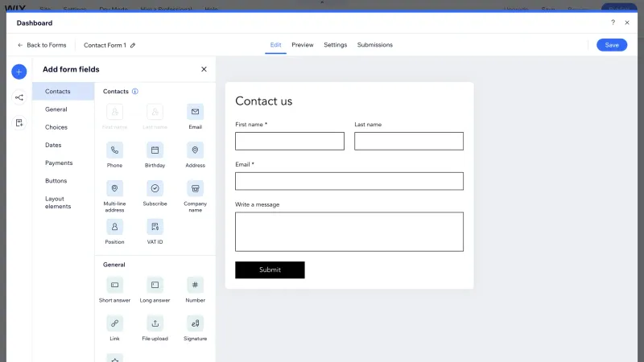Open the workflow/rules icon in left rail
The height and width of the screenshot is (362, 644).
(x=19, y=97)
